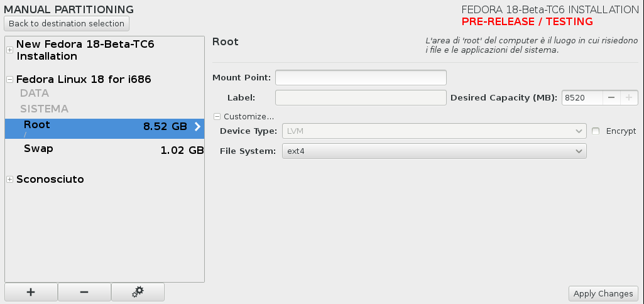Focus the Mount Point text field
This screenshot has height=304, width=644.
point(361,78)
